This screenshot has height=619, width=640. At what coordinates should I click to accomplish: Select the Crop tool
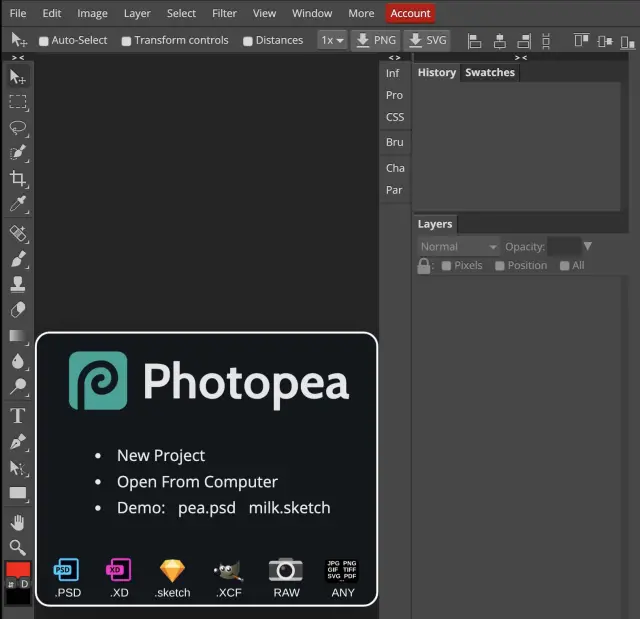tap(18, 179)
